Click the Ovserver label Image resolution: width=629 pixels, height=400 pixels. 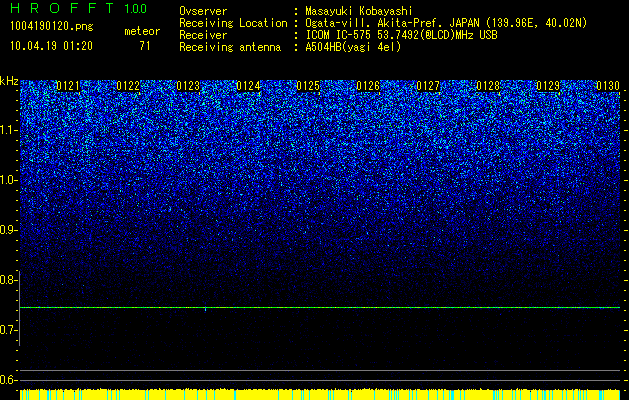pyautogui.click(x=203, y=11)
